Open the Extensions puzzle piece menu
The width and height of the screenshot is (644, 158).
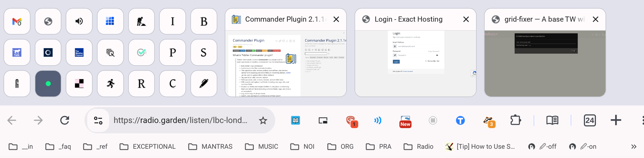point(516,120)
